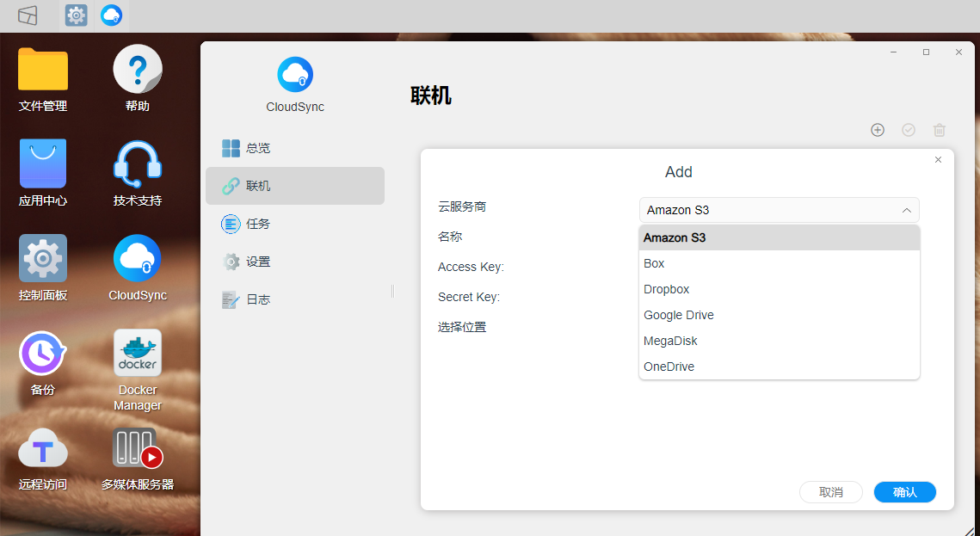Image resolution: width=980 pixels, height=536 pixels.
Task: Select 联机 connection in sidebar
Action: click(295, 186)
